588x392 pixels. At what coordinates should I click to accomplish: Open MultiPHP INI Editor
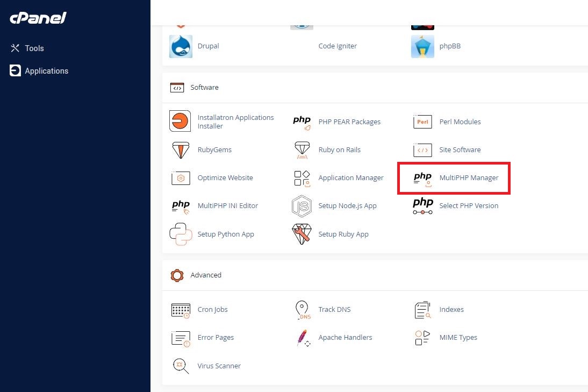228,205
